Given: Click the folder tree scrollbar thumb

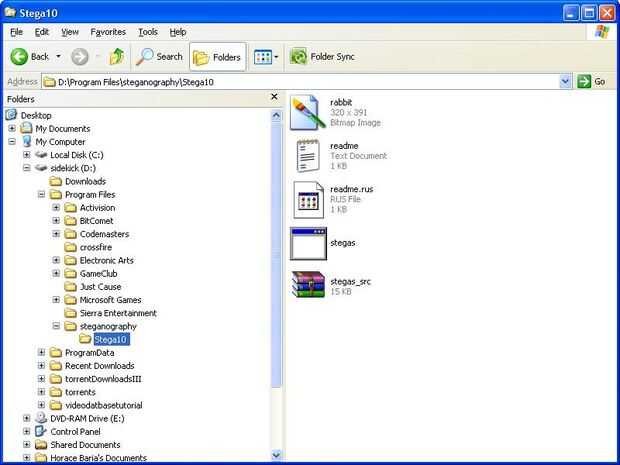Looking at the screenshot, I should click(x=276, y=255).
